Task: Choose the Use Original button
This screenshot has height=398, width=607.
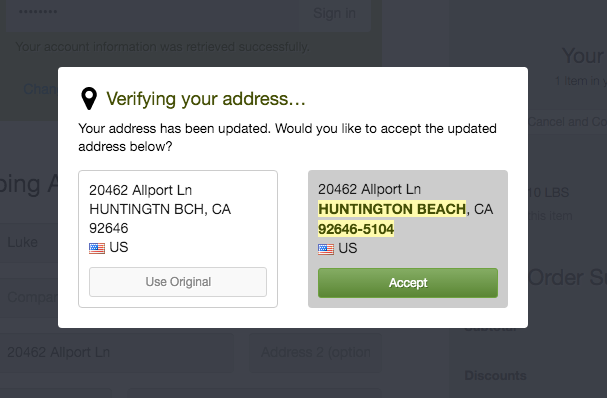Action: point(178,282)
